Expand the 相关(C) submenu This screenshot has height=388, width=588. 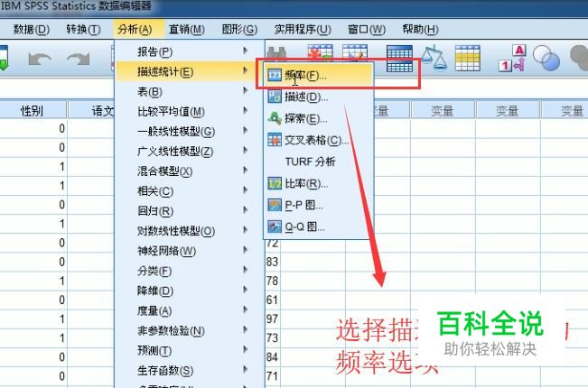point(189,191)
